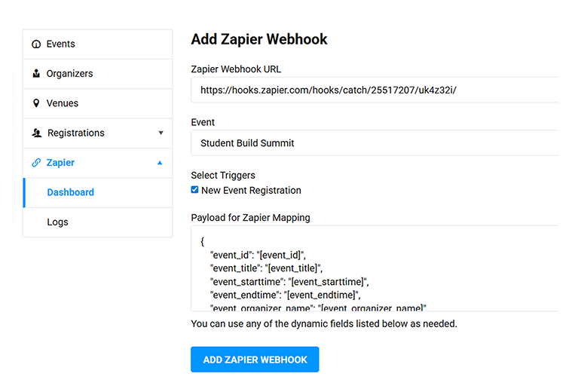
Task: Click the Add Zapier Webhook heading
Action: [259, 39]
